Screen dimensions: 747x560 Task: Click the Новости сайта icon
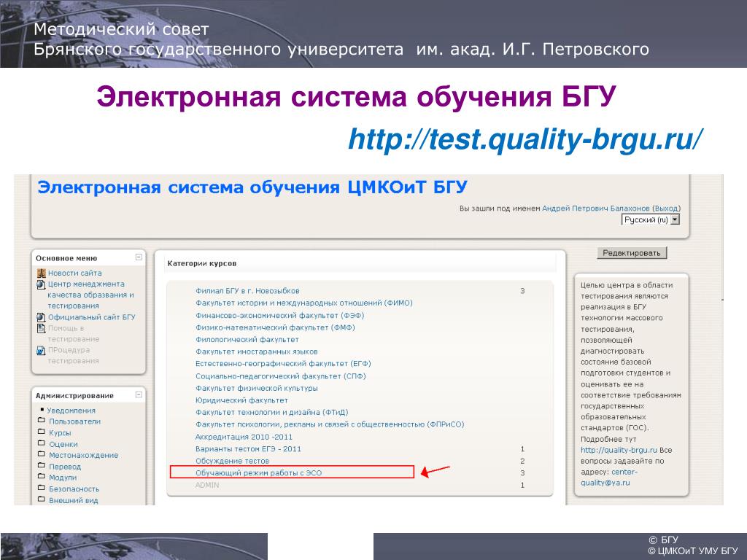(42, 273)
